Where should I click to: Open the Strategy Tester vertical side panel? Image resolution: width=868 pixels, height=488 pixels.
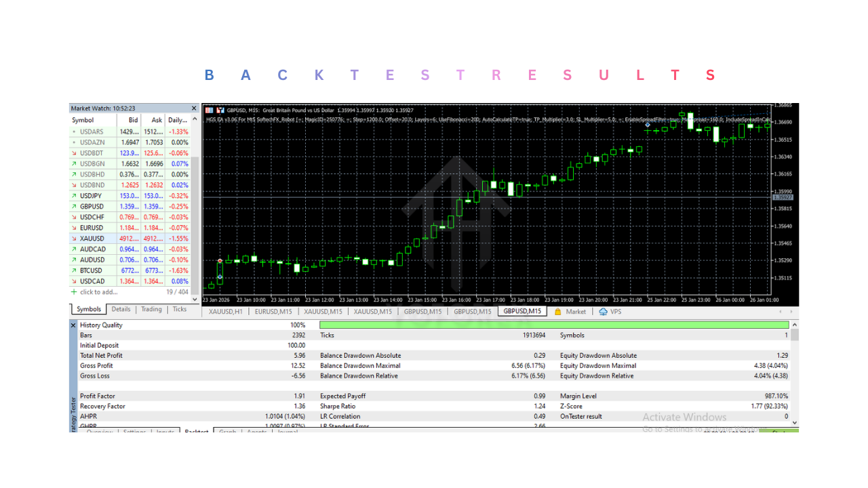[73, 407]
